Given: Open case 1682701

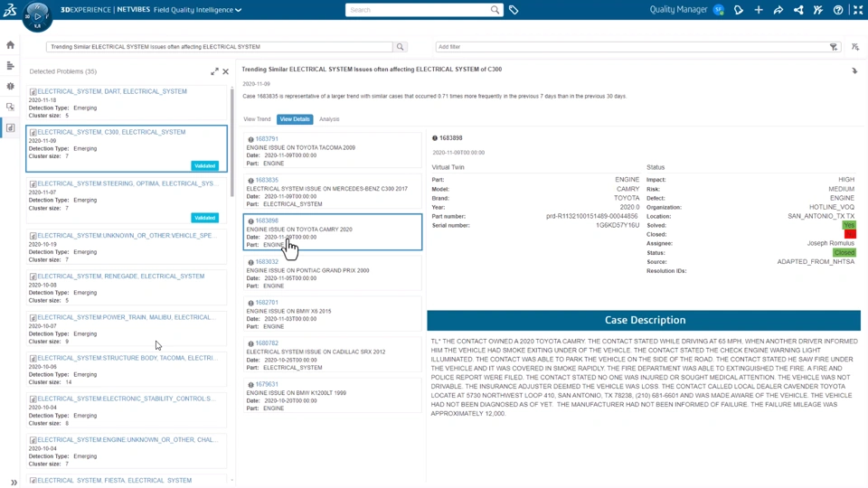Looking at the screenshot, I should pyautogui.click(x=267, y=303).
